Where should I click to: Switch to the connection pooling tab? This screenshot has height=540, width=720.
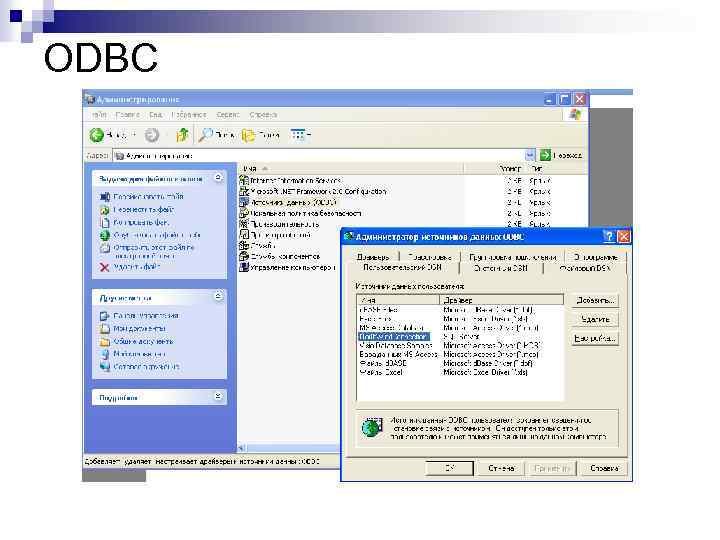pyautogui.click(x=512, y=257)
